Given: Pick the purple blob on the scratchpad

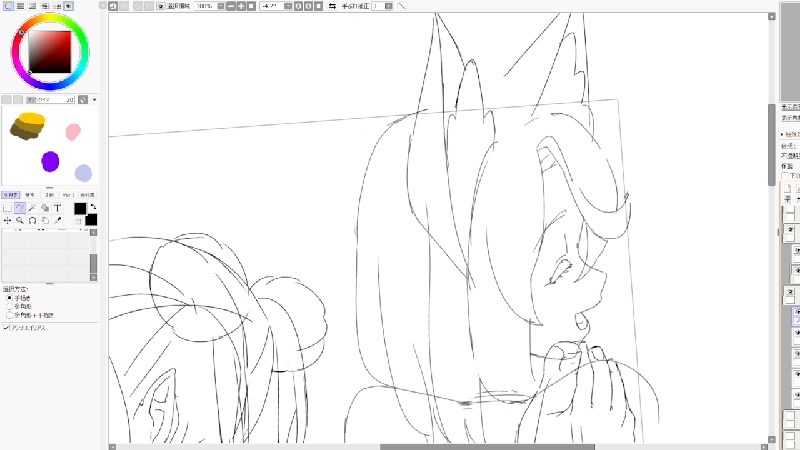Looking at the screenshot, I should pos(50,161).
